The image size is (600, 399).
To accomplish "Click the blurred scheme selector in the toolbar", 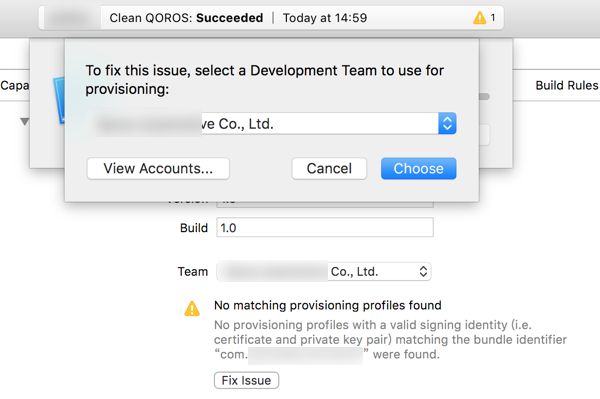I will (72, 18).
